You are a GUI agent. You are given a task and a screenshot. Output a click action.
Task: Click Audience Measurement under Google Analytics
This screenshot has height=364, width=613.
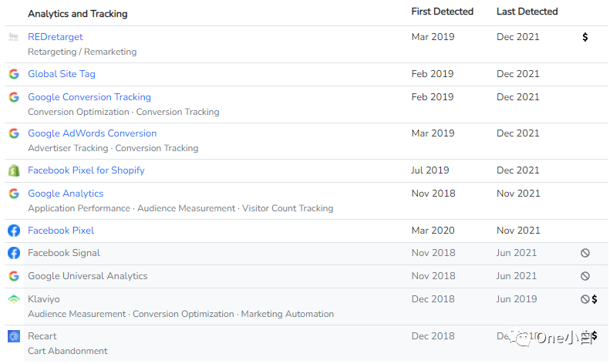pos(186,208)
